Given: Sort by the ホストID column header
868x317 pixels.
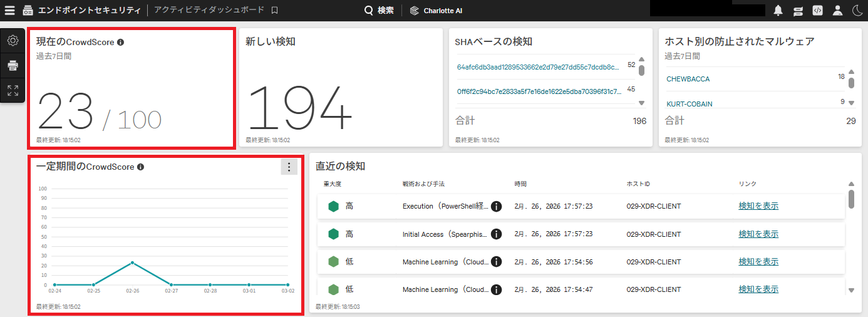Looking at the screenshot, I should point(638,184).
